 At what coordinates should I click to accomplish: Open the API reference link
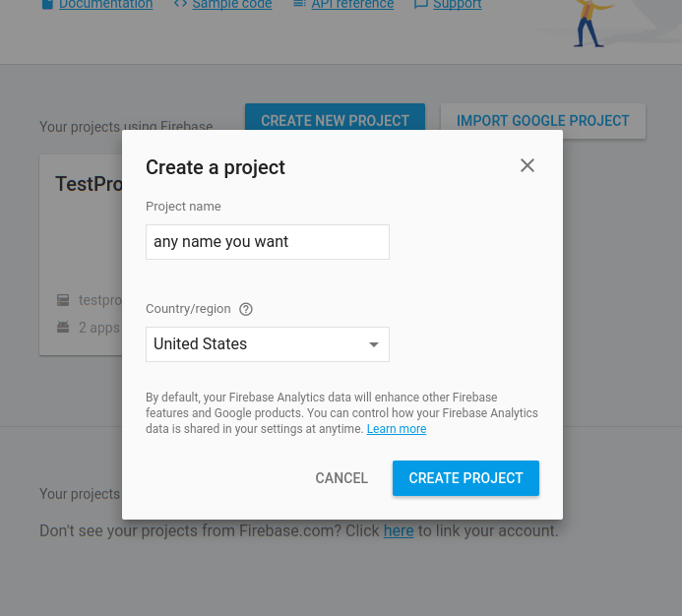[x=352, y=4]
